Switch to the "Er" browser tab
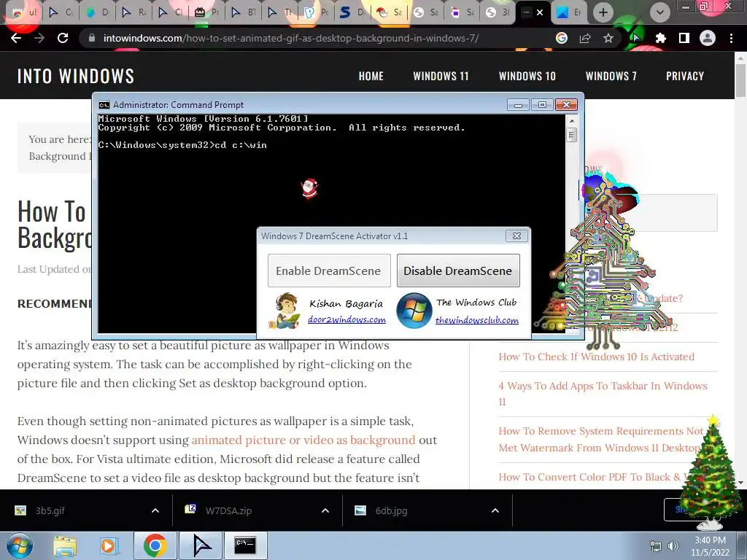The height and width of the screenshot is (560, 747). tap(569, 12)
